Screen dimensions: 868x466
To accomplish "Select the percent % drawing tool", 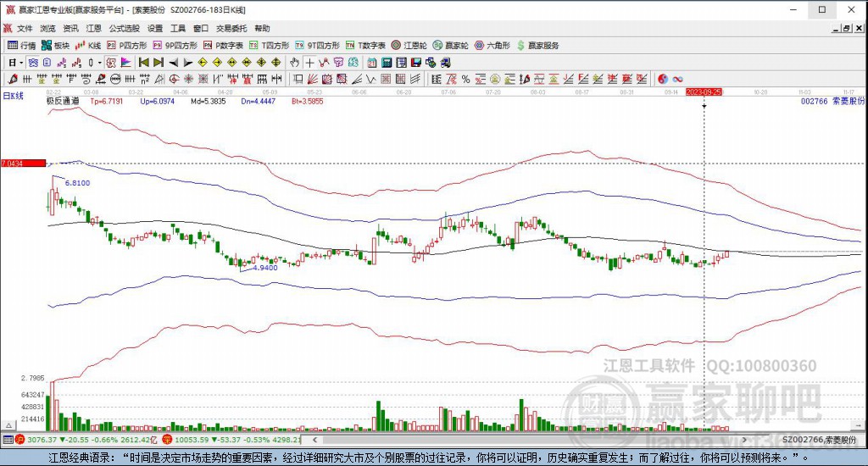I will point(465,79).
